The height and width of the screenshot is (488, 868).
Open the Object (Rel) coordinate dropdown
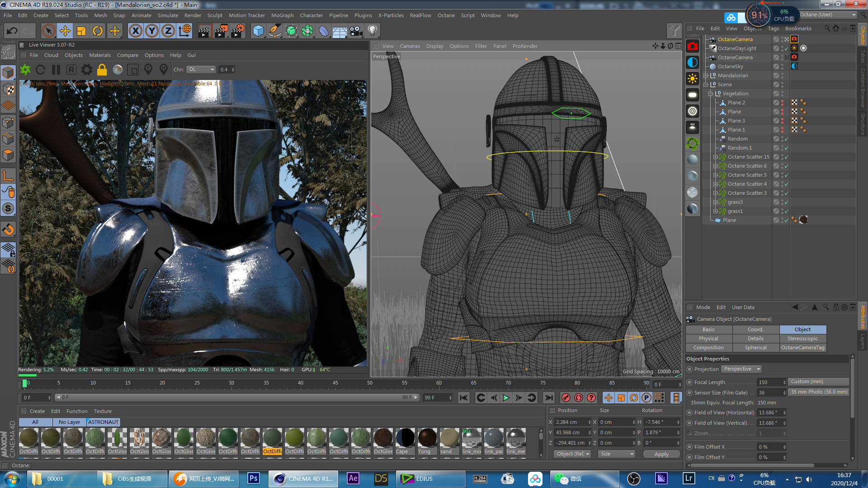click(573, 454)
